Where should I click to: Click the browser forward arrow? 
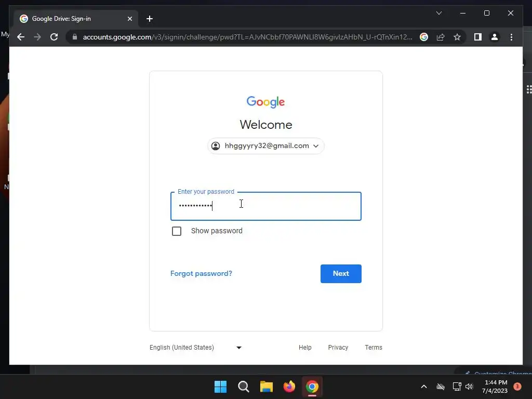(37, 37)
